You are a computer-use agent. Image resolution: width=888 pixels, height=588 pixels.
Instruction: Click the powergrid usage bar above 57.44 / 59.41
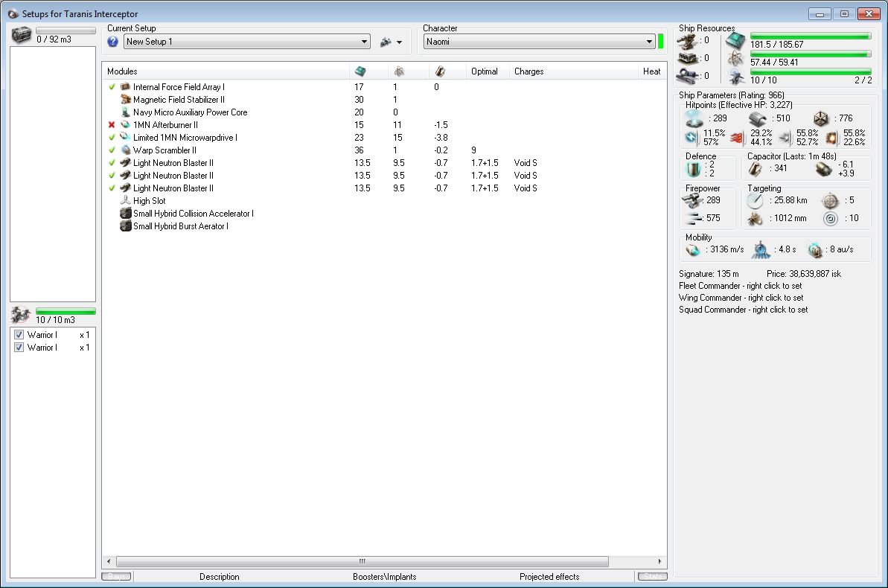[811, 54]
